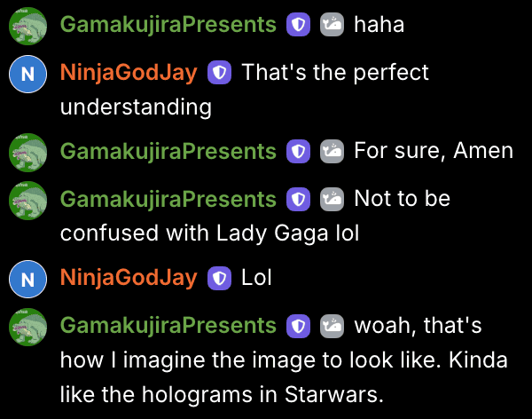Click the whale badge next to 'haha'

[332, 25]
